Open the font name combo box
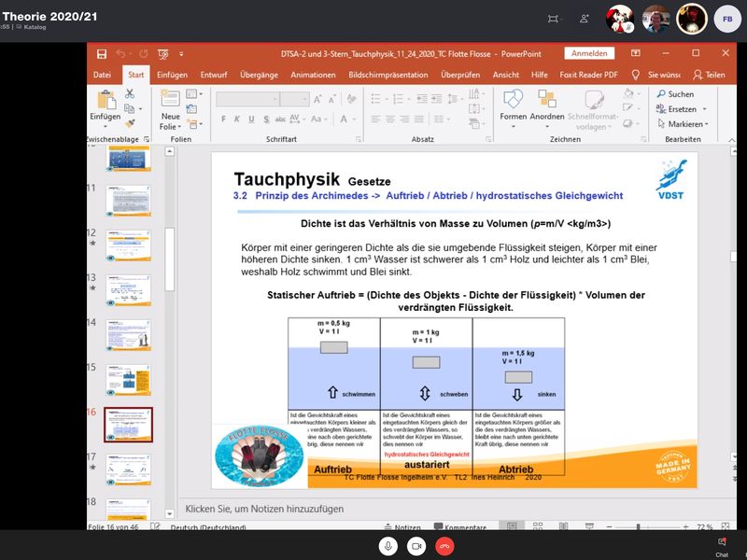The width and height of the screenshot is (747, 560). click(x=247, y=99)
